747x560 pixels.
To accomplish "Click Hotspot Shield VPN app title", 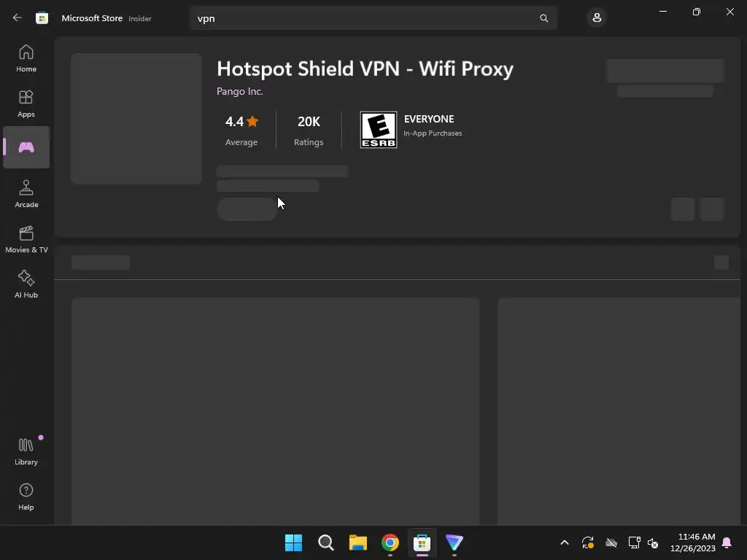I will 365,69.
